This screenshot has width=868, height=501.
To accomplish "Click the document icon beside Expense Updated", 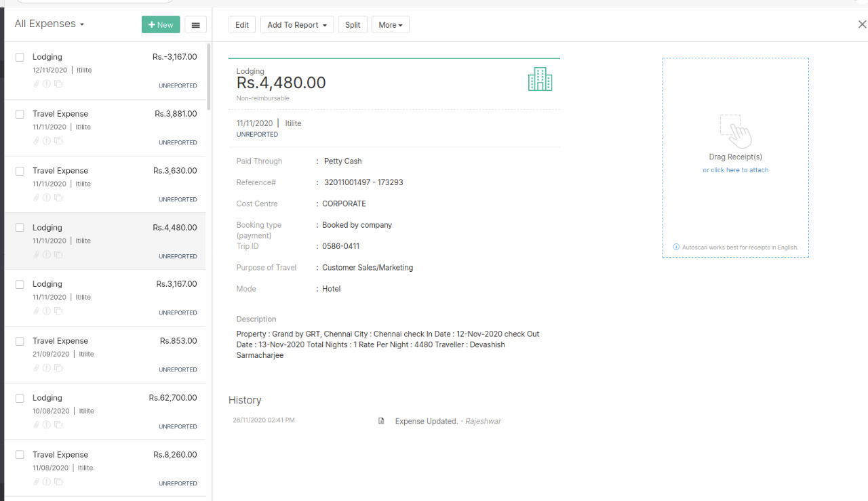I will 381,421.
